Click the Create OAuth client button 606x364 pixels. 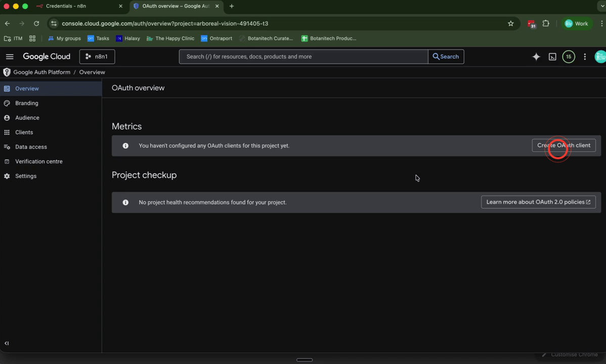(x=564, y=145)
